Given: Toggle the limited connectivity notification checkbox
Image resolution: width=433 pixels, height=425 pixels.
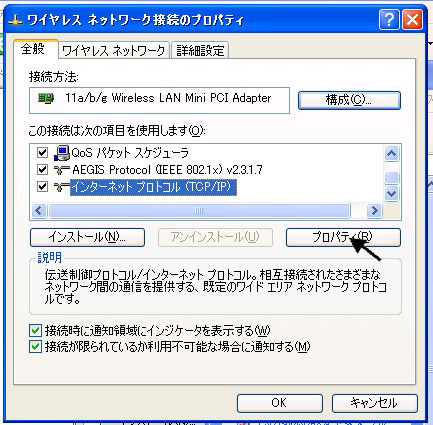Looking at the screenshot, I should (x=35, y=347).
